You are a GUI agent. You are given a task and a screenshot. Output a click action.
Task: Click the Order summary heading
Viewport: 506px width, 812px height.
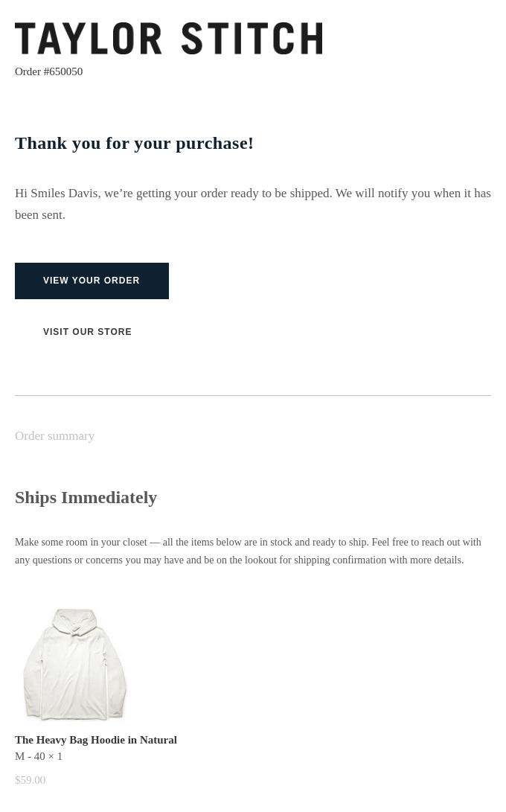pos(54,435)
